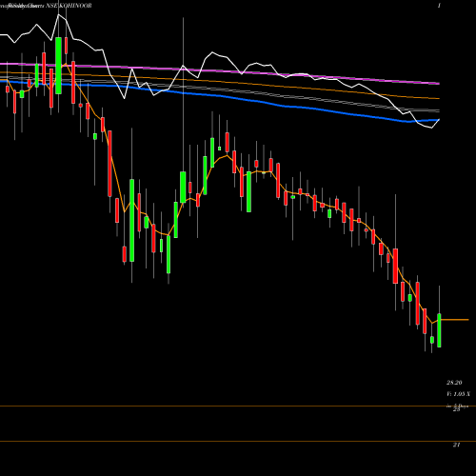
Task: Click the end of the magenta moving average line
Action: [439, 84]
